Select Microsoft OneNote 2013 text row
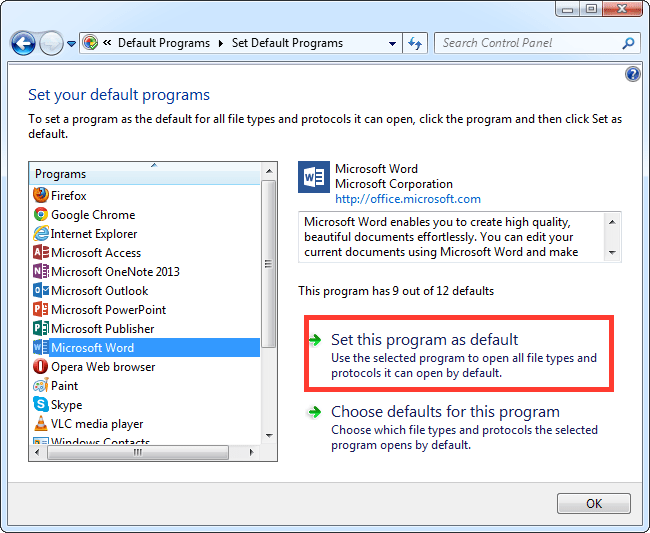Image resolution: width=650 pixels, height=533 pixels. (115, 272)
